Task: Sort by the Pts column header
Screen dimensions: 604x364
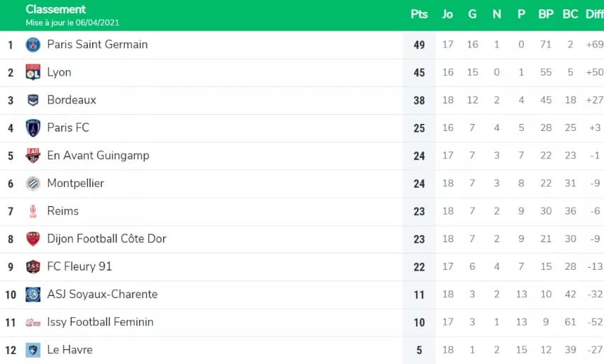Action: tap(419, 14)
